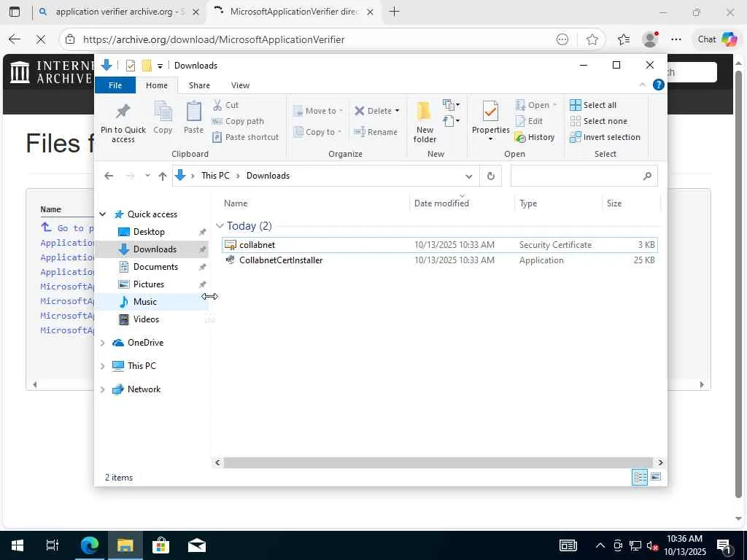747x560 pixels.
Task: Open Explorer Help question mark icon
Action: (x=659, y=85)
